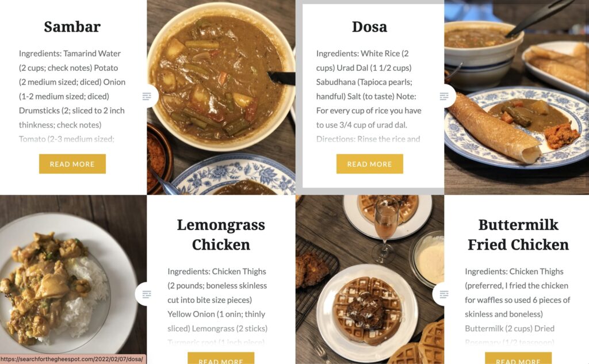589x364 pixels.
Task: Open the Buttermilk Fried Chicken title link
Action: pos(518,235)
